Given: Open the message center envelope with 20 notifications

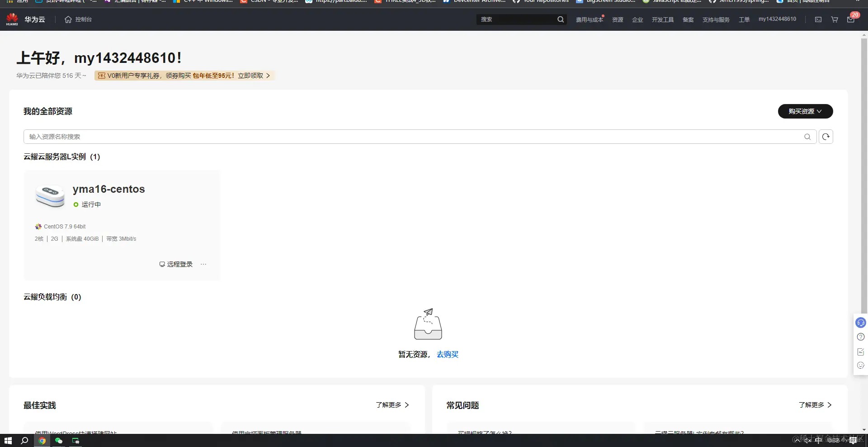Looking at the screenshot, I should (x=850, y=20).
